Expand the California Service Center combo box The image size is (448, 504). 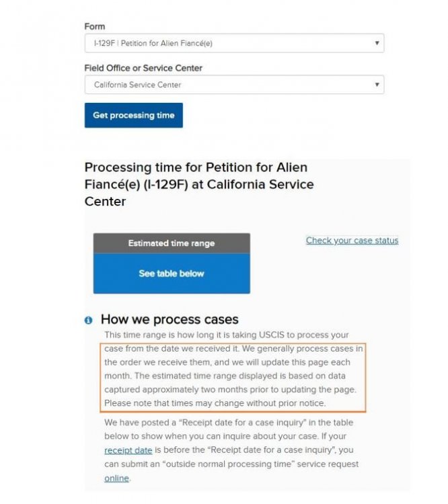[x=234, y=85]
